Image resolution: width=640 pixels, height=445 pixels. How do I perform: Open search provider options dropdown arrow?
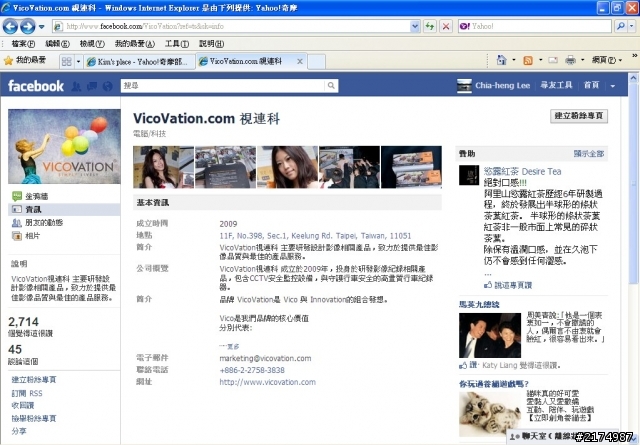pos(631,27)
